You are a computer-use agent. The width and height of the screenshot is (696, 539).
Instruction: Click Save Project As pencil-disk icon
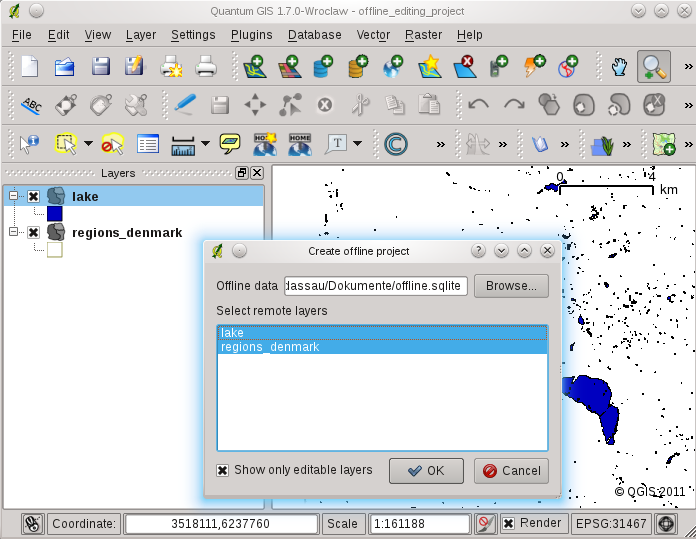point(134,67)
